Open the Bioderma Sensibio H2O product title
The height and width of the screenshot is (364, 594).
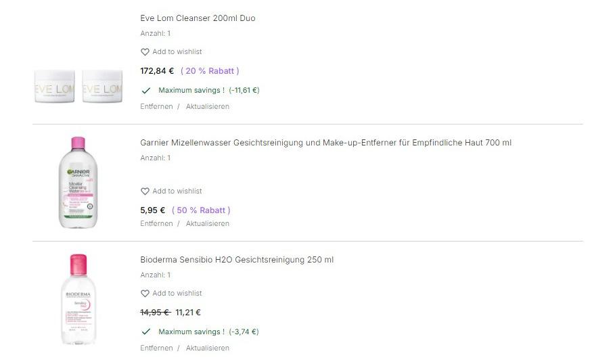[237, 260]
